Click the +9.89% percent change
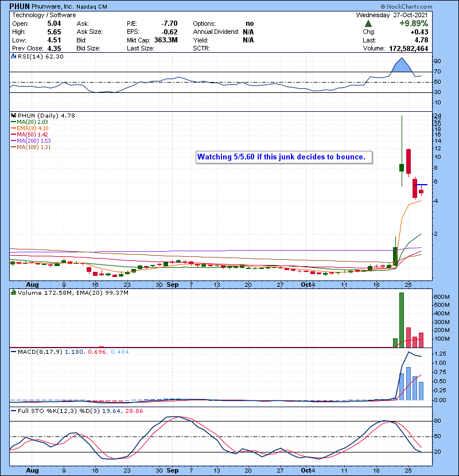 414,24
